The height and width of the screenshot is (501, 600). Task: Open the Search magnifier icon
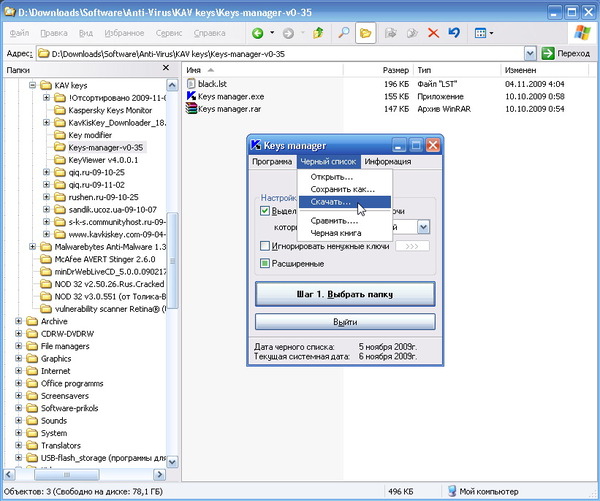coord(343,33)
